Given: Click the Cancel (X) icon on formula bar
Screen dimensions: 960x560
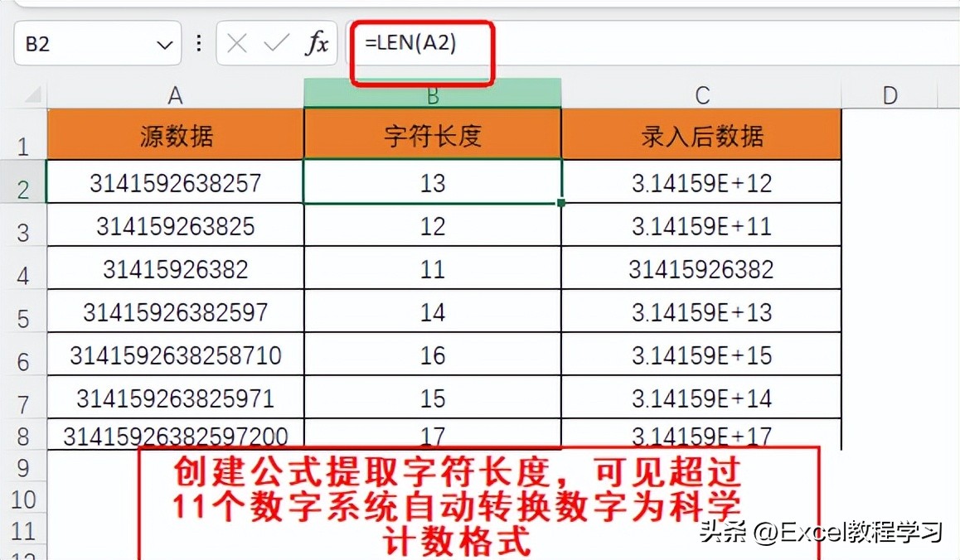Looking at the screenshot, I should tap(235, 43).
